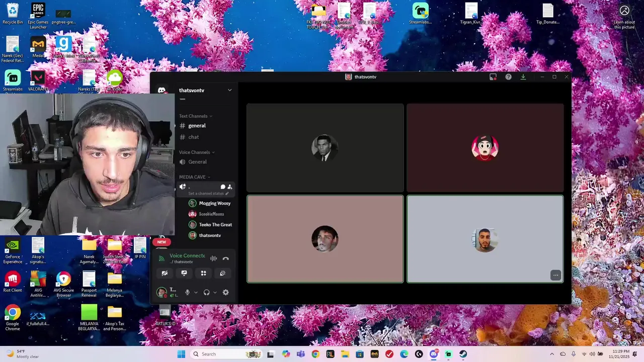Expand thatsvontv server menu chevron
This screenshot has width=644, height=362.
[x=229, y=90]
